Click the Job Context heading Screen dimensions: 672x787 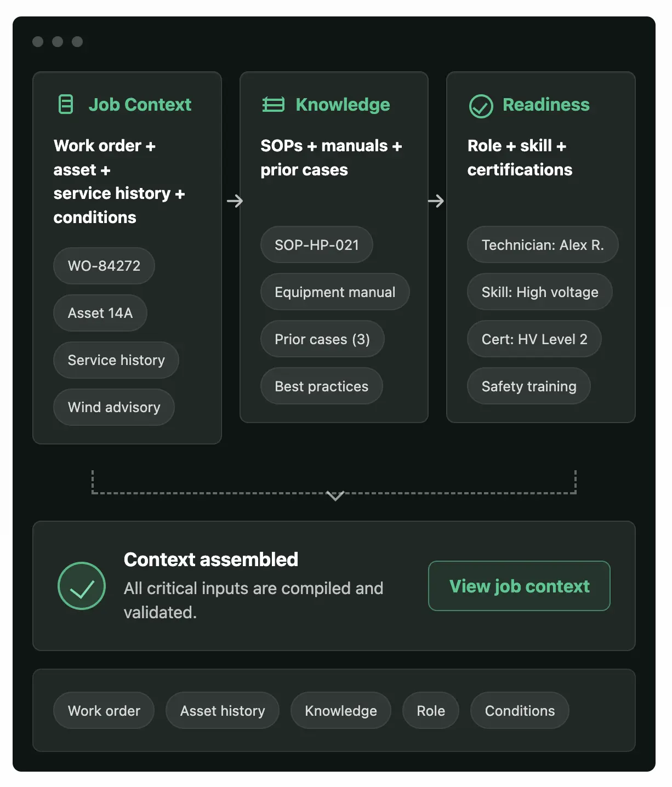click(140, 104)
